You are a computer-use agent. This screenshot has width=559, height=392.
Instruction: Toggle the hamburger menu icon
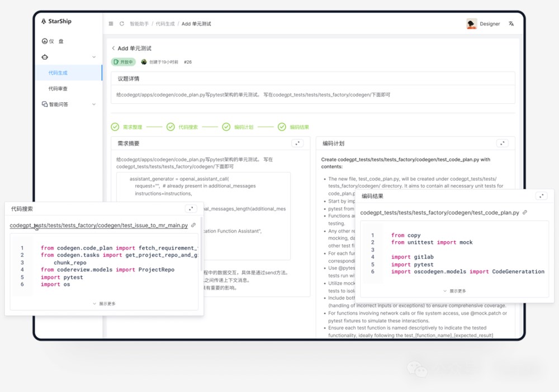coord(111,23)
